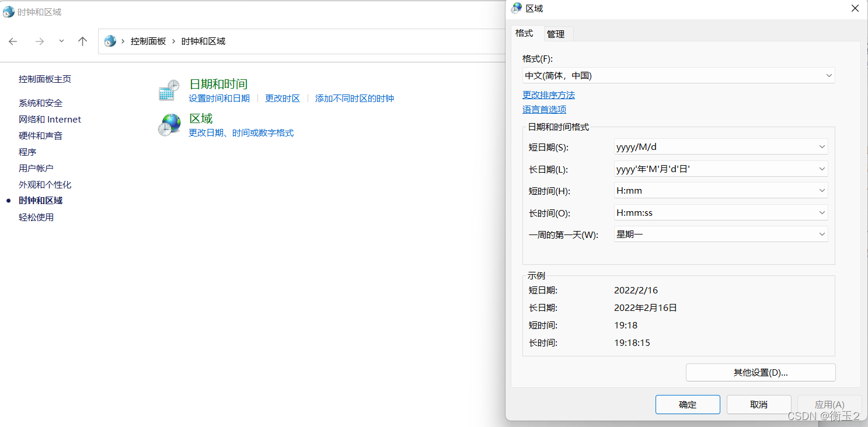Click the 语言首选项 link
The width and height of the screenshot is (868, 427).
tap(544, 110)
